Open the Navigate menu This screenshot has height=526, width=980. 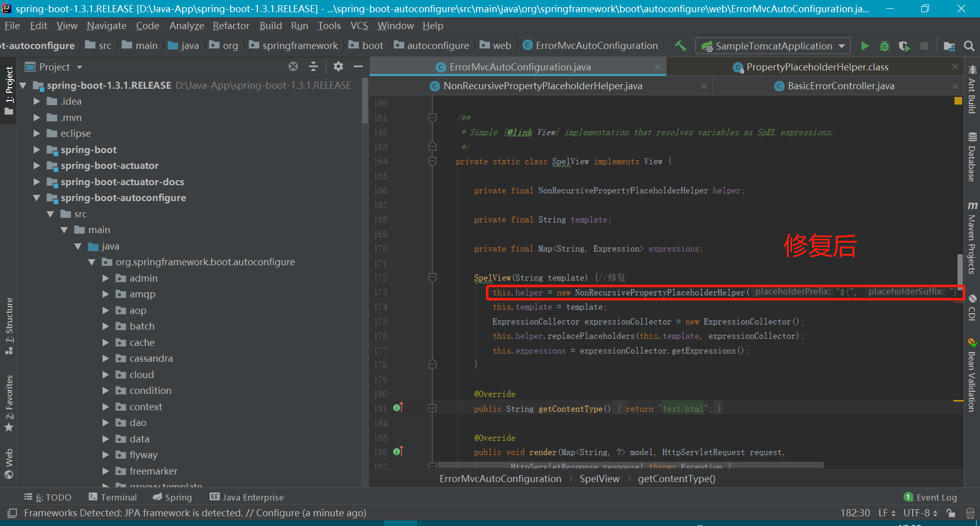106,26
